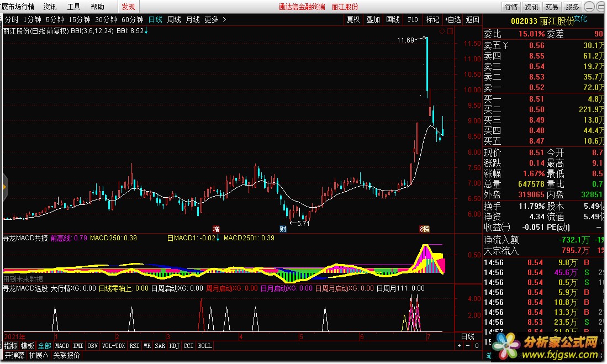Select the 60分钟 period
This screenshot has width=607, height=364.
pos(133,19)
